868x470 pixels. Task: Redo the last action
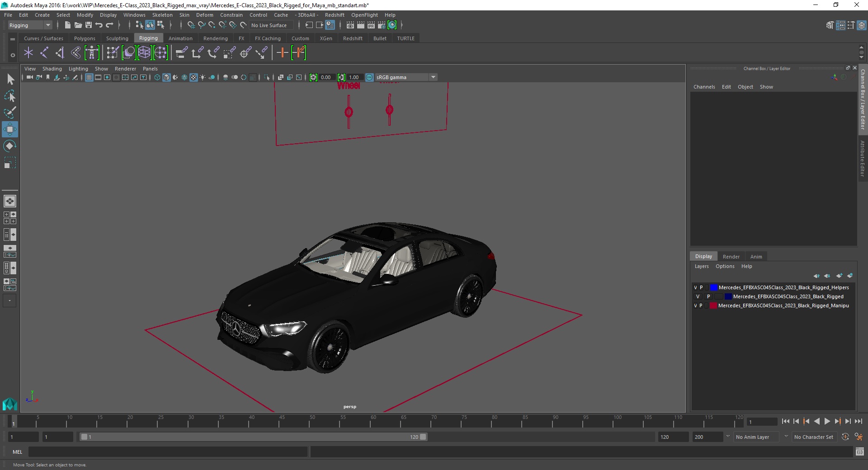(x=109, y=25)
